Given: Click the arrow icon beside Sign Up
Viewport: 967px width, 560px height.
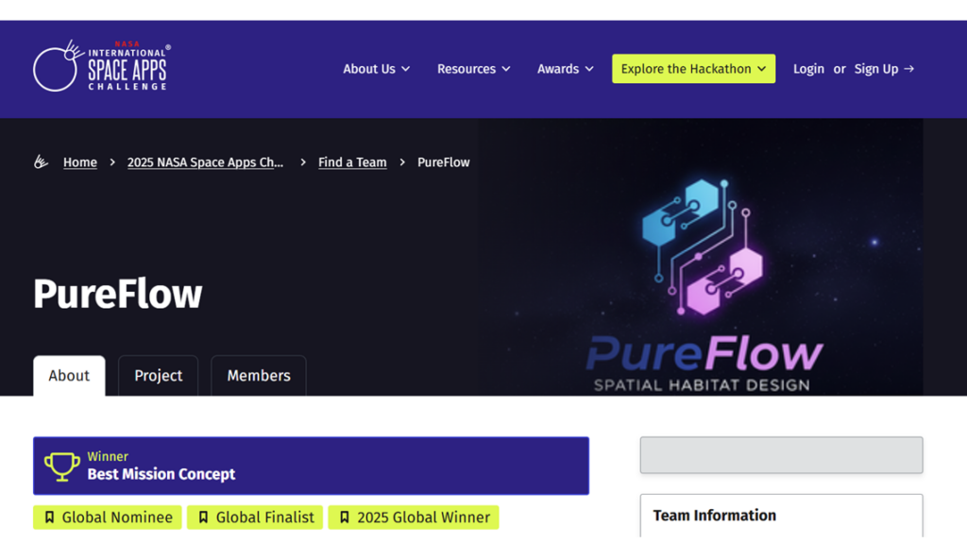Looking at the screenshot, I should coord(909,69).
